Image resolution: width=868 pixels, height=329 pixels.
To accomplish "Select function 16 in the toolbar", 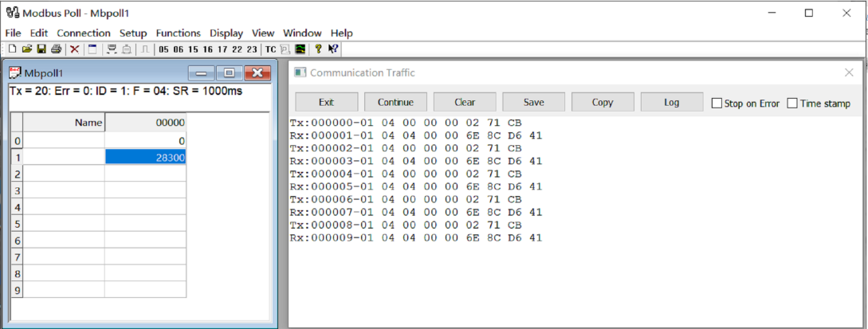I will [x=207, y=49].
